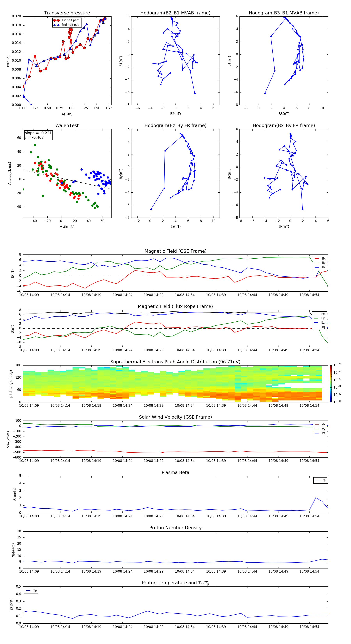
Task: Select the "Bx'" legend entry in flux rope plot
Action: click(320, 314)
